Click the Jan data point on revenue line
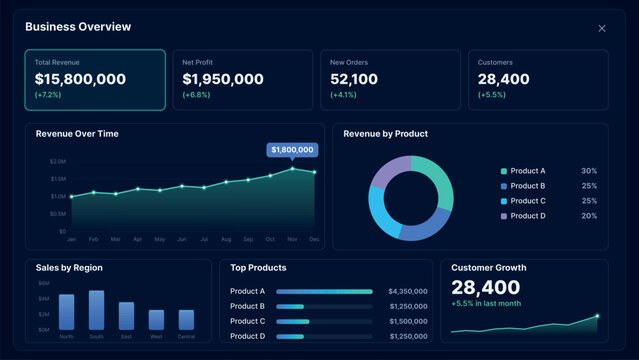Image resolution: width=639 pixels, height=360 pixels. click(72, 197)
